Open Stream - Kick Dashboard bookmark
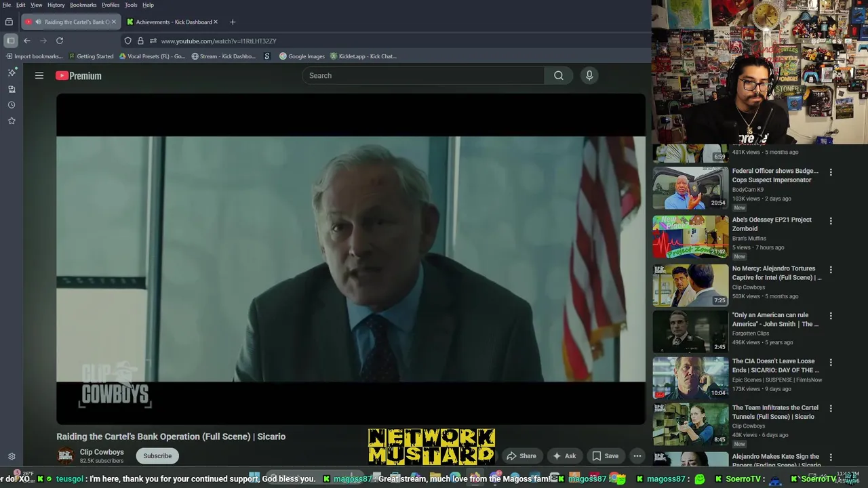Image resolution: width=868 pixels, height=488 pixels. (224, 56)
